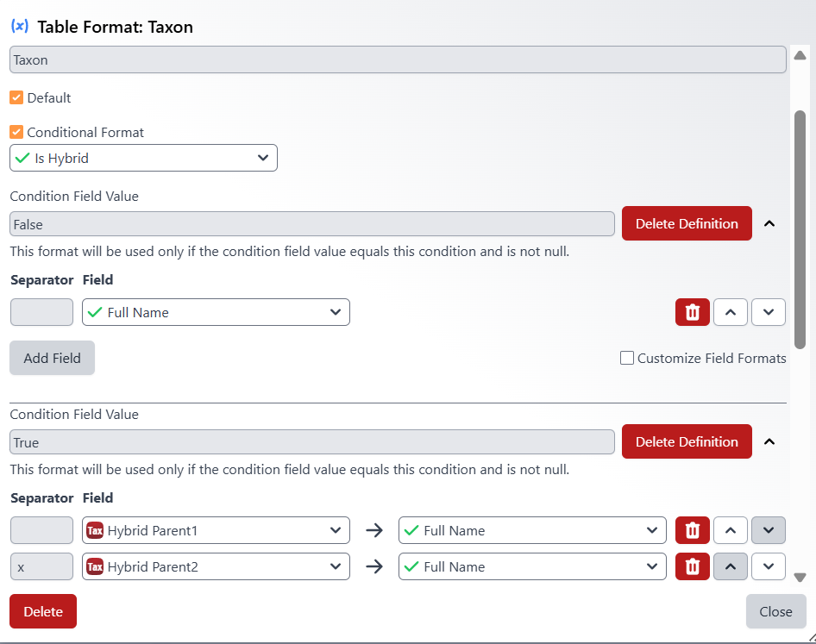The height and width of the screenshot is (644, 816).
Task: Click the separator input containing x
Action: coord(41,566)
